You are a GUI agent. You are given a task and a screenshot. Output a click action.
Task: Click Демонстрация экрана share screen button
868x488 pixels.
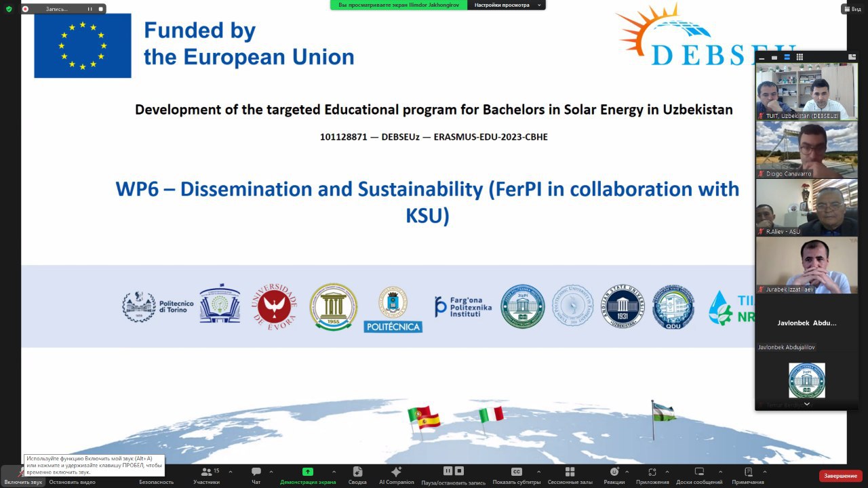(x=308, y=472)
